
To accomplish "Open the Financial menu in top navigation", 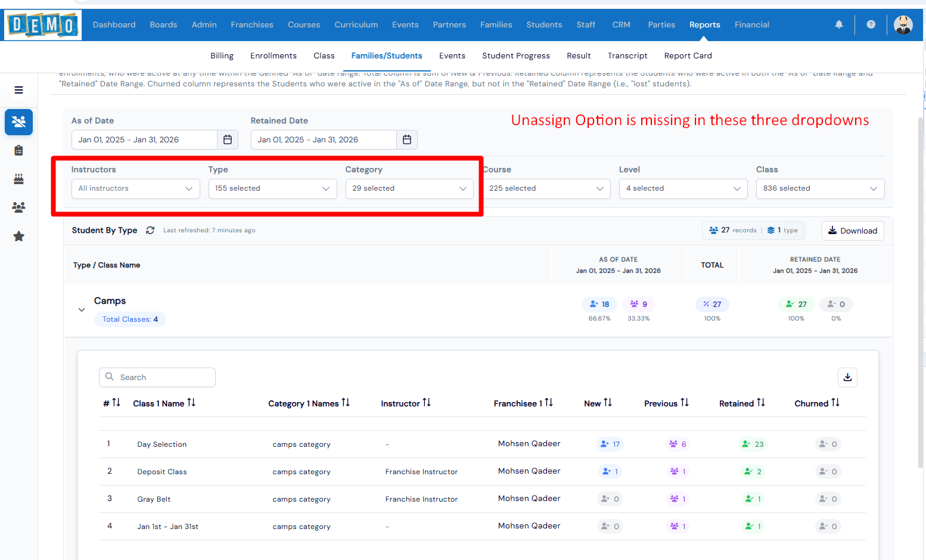I will (x=751, y=24).
